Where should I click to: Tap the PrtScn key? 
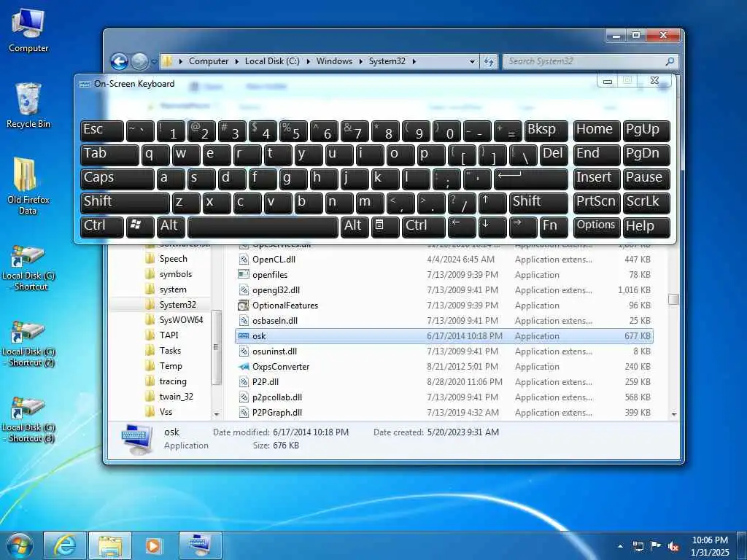(x=597, y=203)
